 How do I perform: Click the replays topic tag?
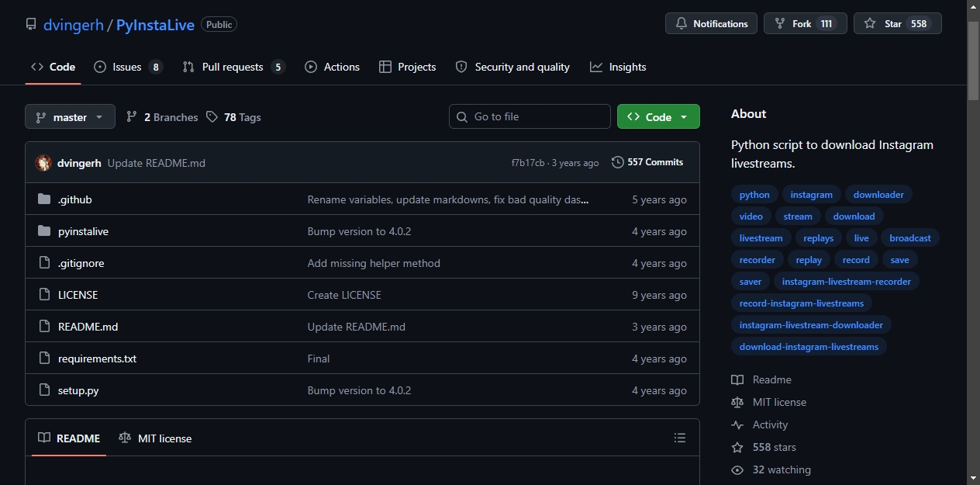(x=818, y=238)
